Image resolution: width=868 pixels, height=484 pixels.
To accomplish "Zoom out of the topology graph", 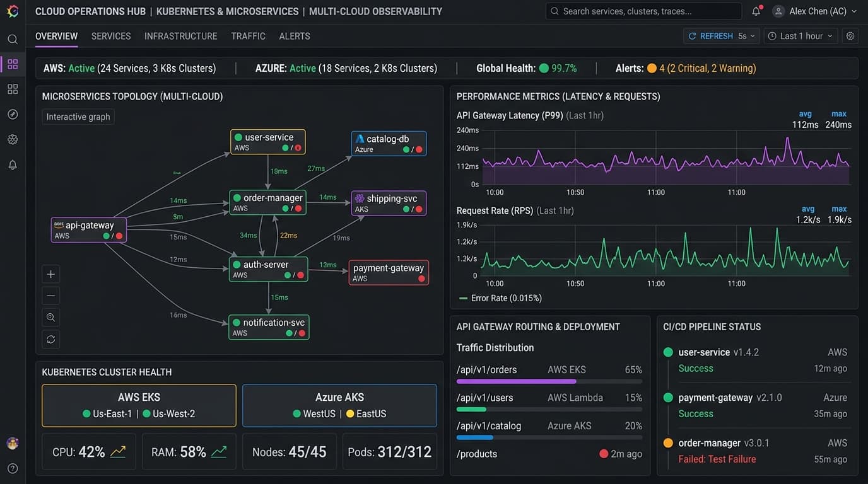I will click(x=51, y=296).
